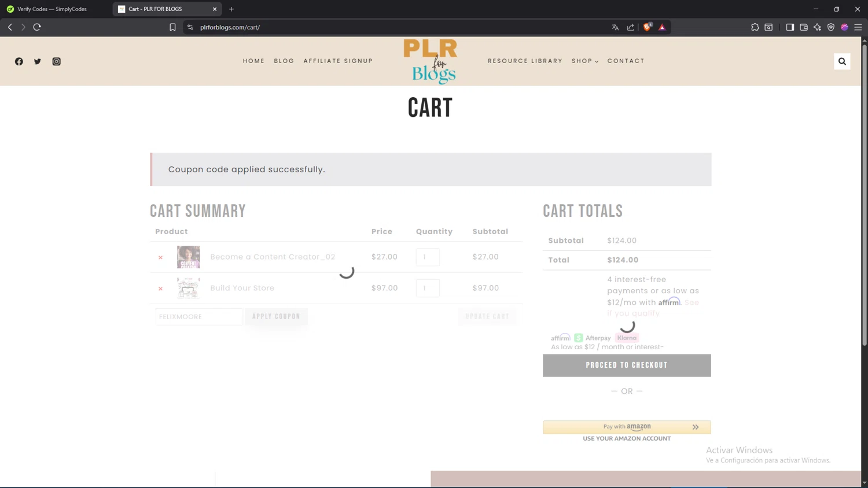868x488 pixels.
Task: Reload the page with refresh icon
Action: pyautogui.click(x=37, y=27)
